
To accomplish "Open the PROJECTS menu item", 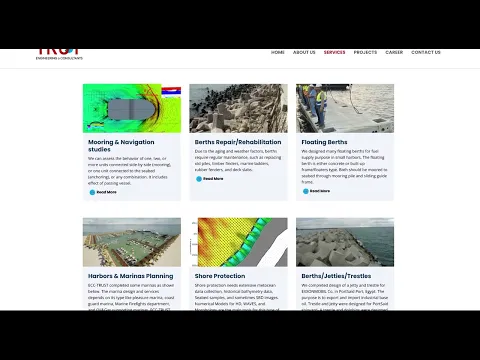I will tap(365, 52).
